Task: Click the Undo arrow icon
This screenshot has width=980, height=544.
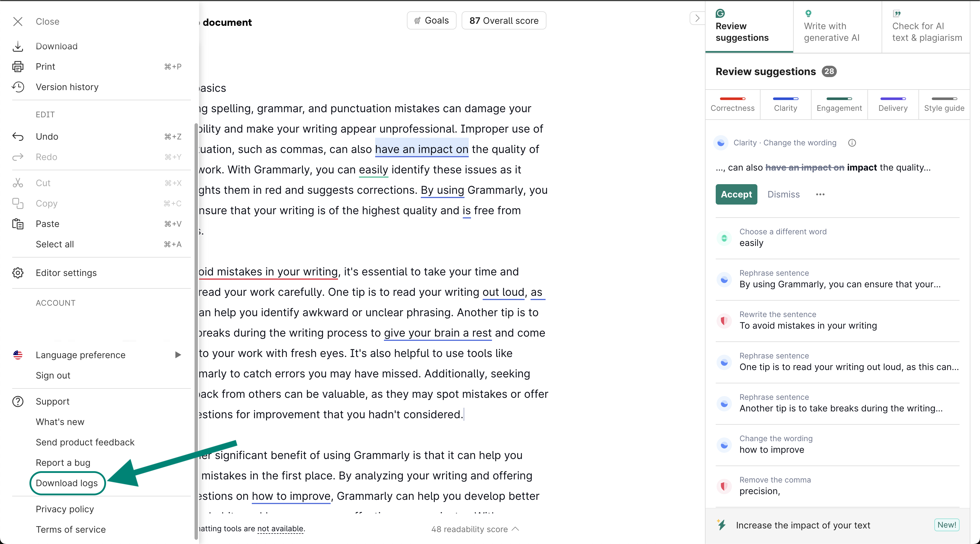Action: click(18, 137)
